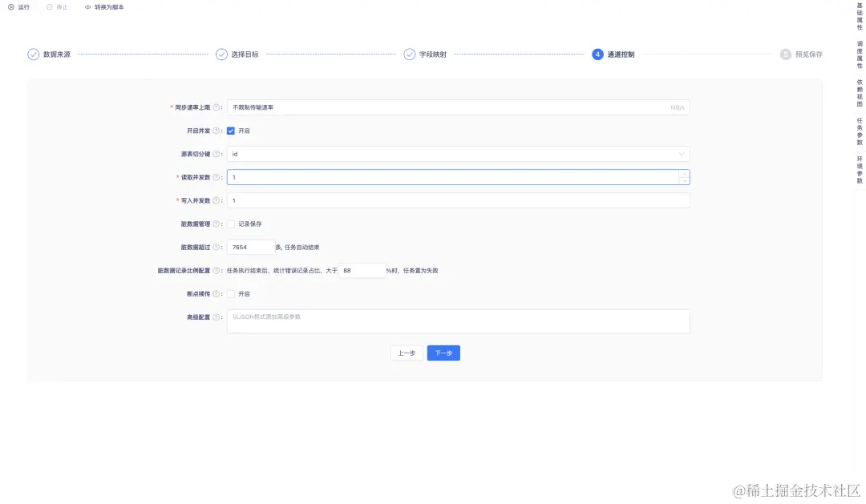Open help tooltip icon beside 同步速率上限
This screenshot has height=504, width=866.
coord(216,107)
